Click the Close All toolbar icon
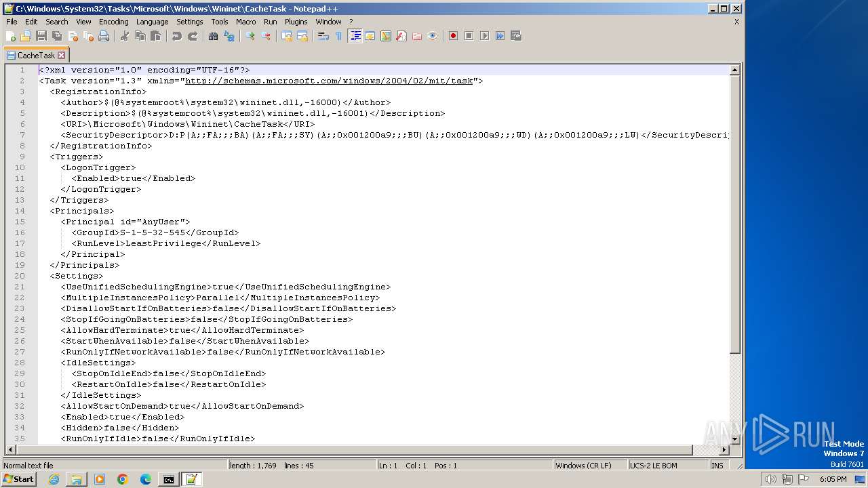The image size is (868, 488). coord(88,36)
